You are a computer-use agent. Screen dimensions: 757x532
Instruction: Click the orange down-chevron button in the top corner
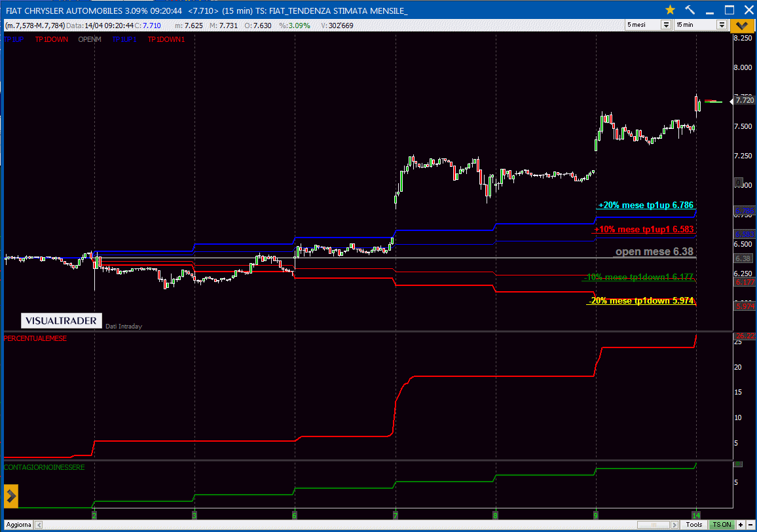point(742,25)
